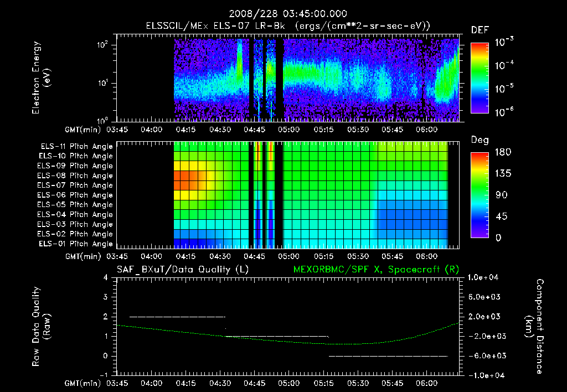Click the 135 value on Deg scale

[503, 174]
